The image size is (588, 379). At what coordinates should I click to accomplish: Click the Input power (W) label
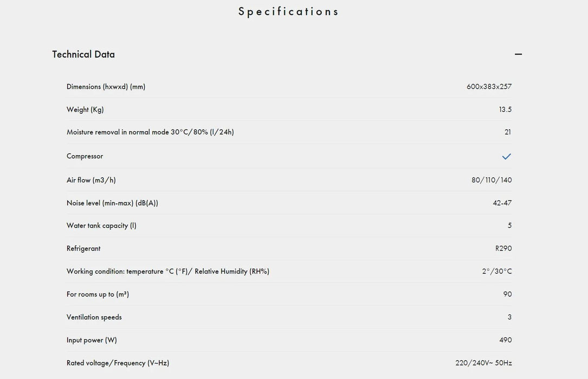point(92,340)
